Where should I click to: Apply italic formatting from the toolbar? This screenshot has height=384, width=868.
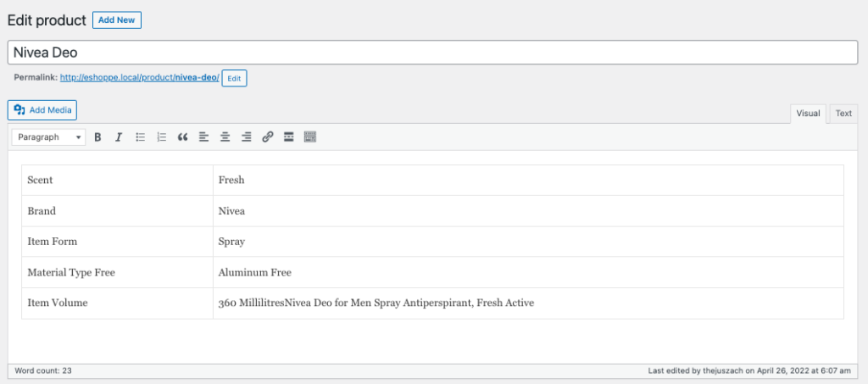(119, 136)
